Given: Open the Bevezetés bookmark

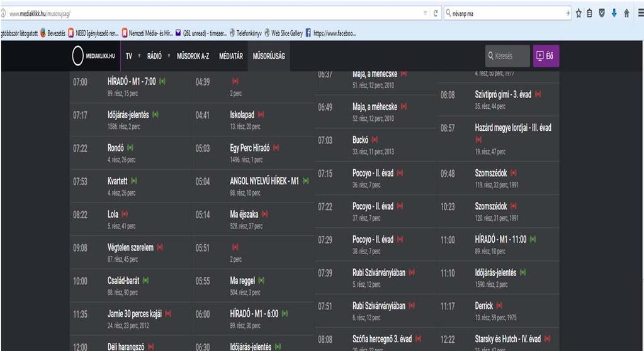Looking at the screenshot, I should click(53, 33).
